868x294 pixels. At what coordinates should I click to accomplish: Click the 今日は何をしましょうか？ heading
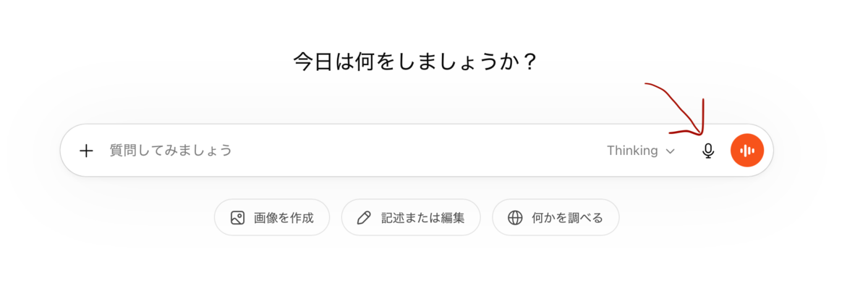coord(415,62)
